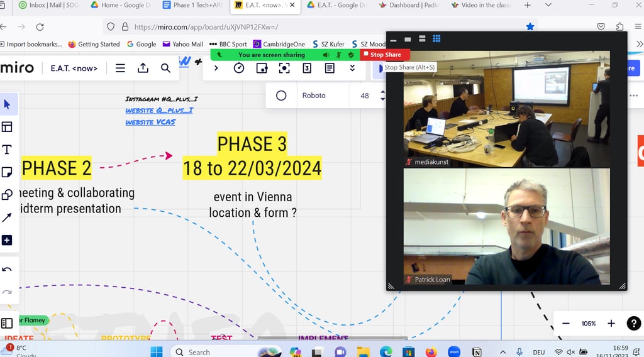Open the Zoom app from the taskbar

click(x=453, y=352)
